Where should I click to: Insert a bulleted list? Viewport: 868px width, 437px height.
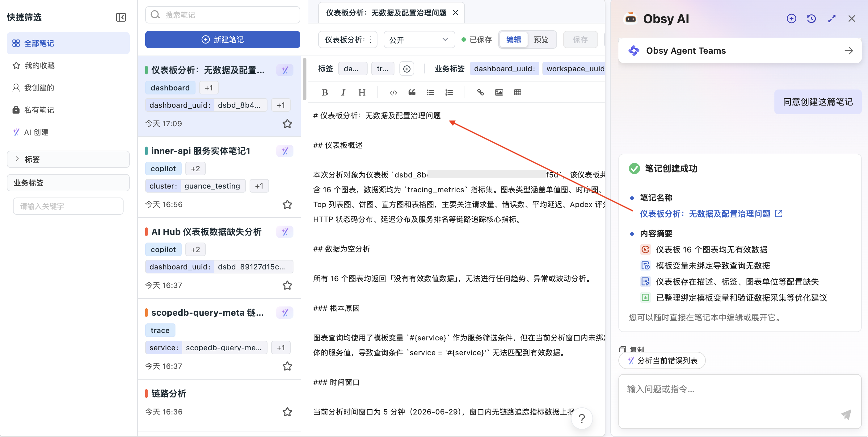(430, 92)
